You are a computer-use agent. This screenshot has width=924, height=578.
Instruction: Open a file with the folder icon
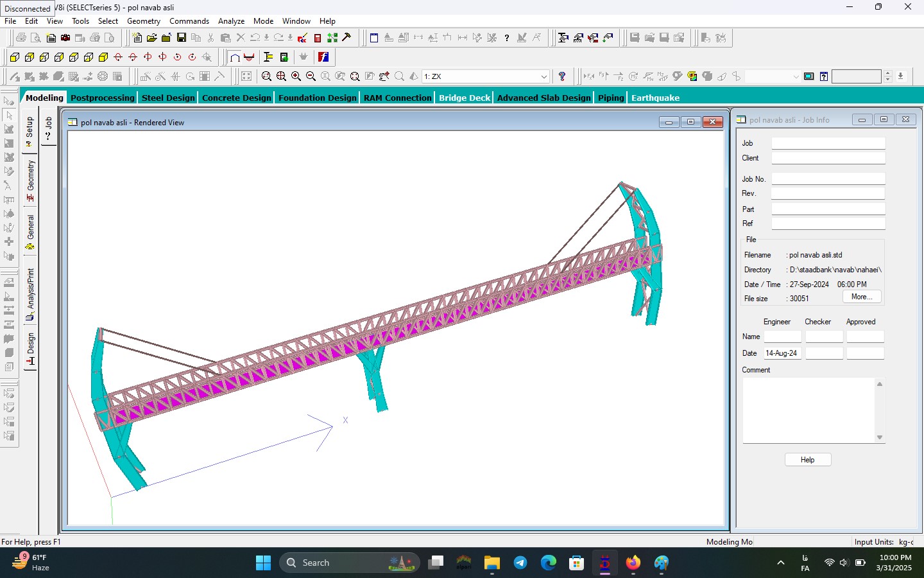pyautogui.click(x=151, y=38)
